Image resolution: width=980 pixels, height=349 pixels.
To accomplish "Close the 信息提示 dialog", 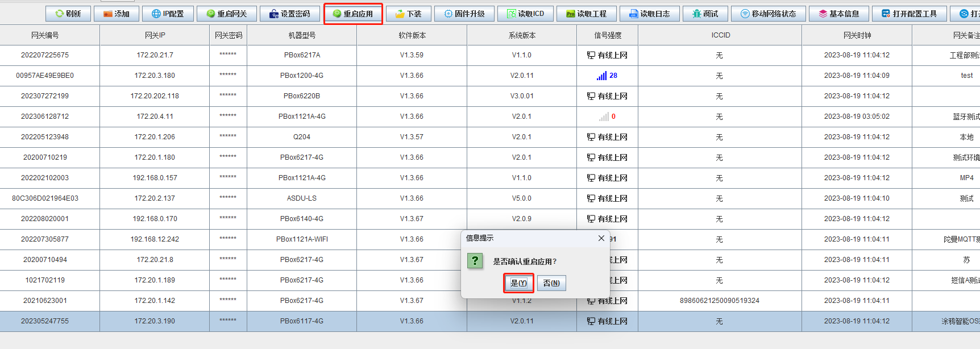I will (x=601, y=238).
